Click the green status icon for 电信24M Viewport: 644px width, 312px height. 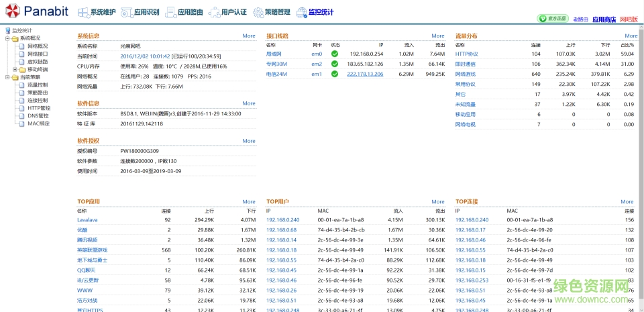tap(335, 74)
